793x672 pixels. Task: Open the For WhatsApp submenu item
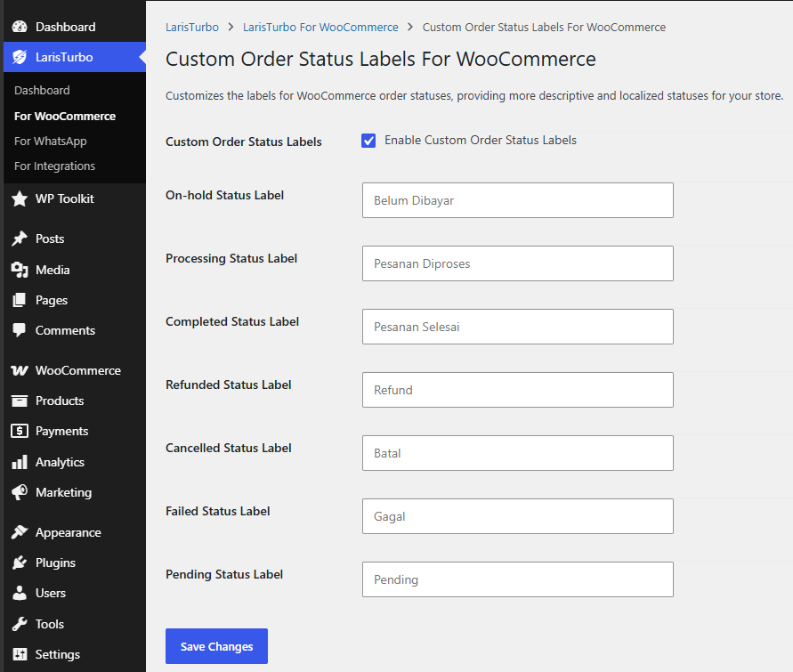click(51, 141)
